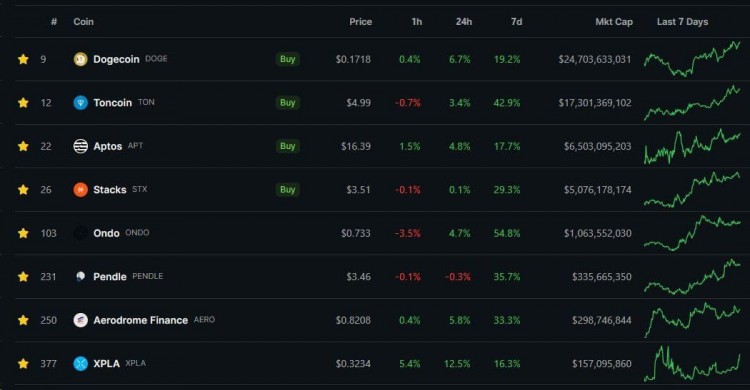Sort by the 24h change header
This screenshot has width=750, height=390.
463,22
